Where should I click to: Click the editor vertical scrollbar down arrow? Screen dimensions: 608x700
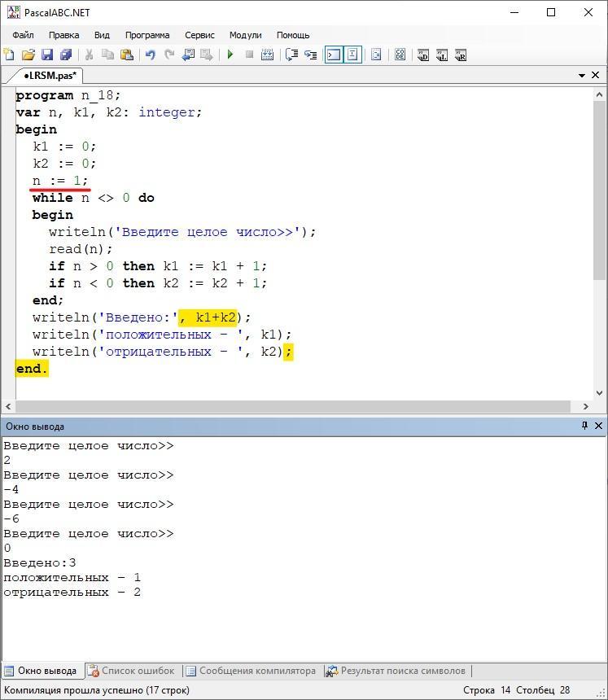[599, 393]
